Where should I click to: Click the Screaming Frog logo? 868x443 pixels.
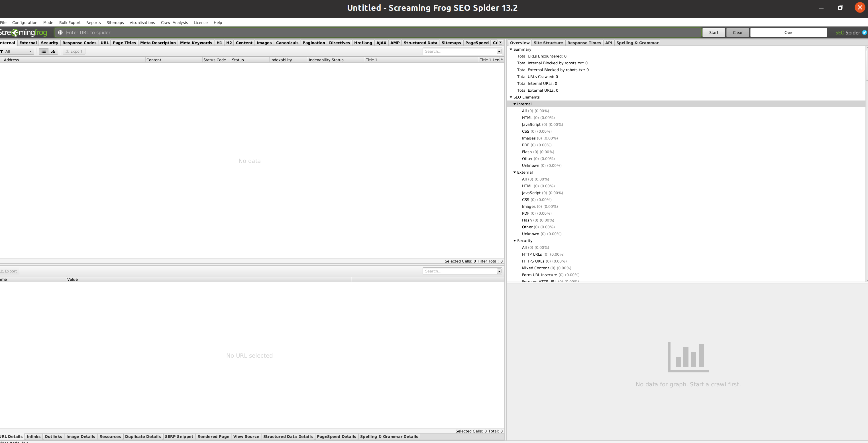pos(24,33)
